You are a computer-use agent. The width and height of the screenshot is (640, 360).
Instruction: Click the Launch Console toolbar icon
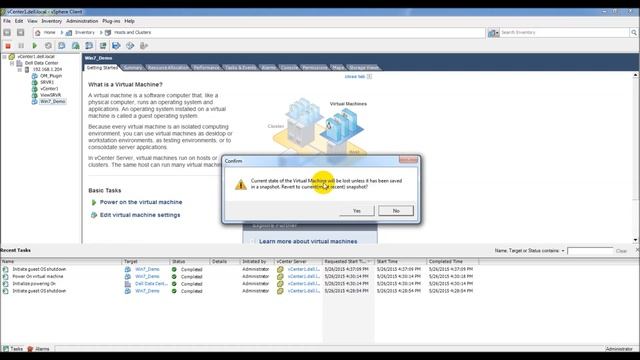(x=103, y=46)
